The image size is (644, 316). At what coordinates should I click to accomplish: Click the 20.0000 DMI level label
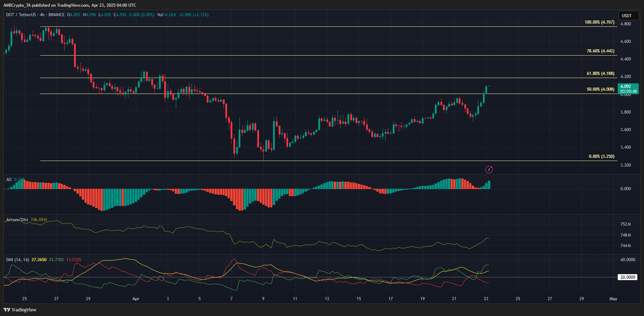627,277
